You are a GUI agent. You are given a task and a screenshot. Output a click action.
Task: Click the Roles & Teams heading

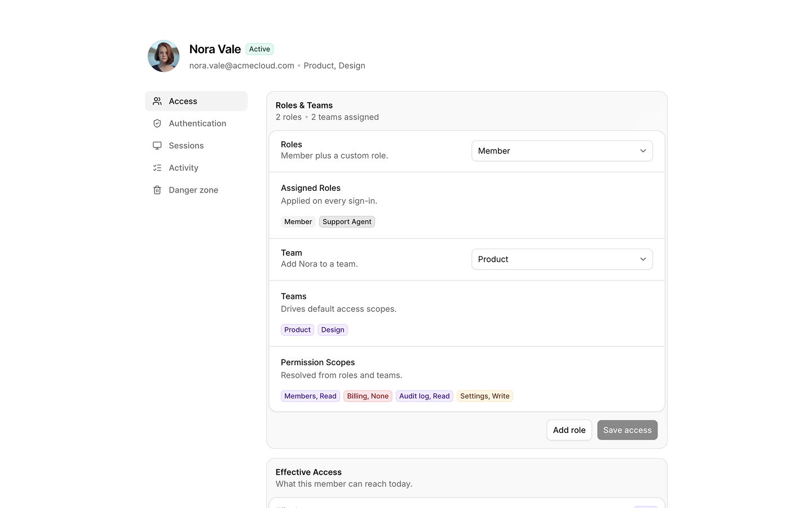tap(304, 106)
